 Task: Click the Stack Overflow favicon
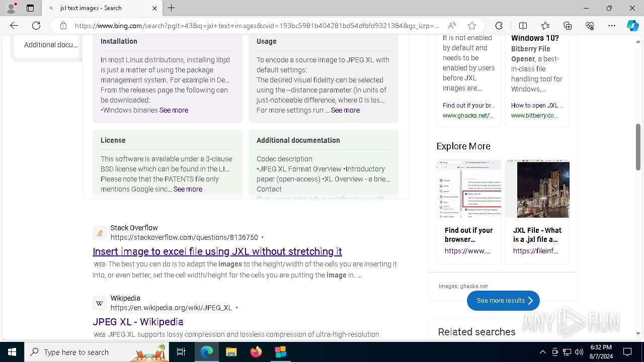100,233
